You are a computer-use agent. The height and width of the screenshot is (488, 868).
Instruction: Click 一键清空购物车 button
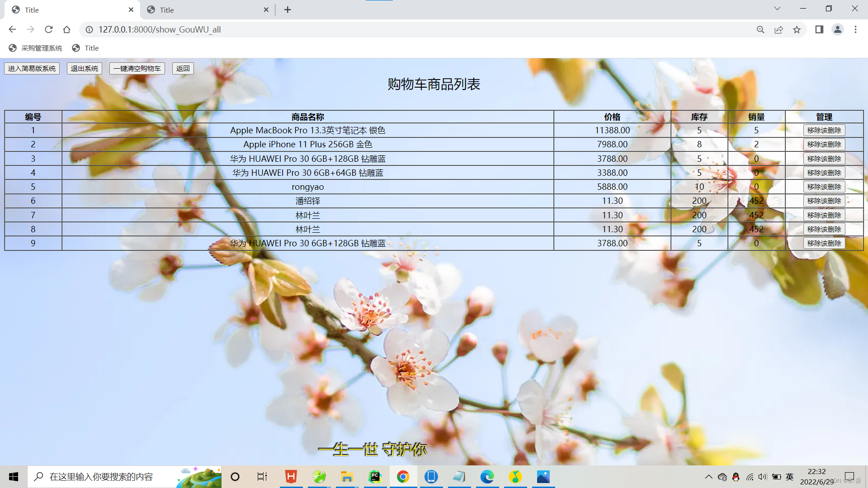[x=137, y=68]
